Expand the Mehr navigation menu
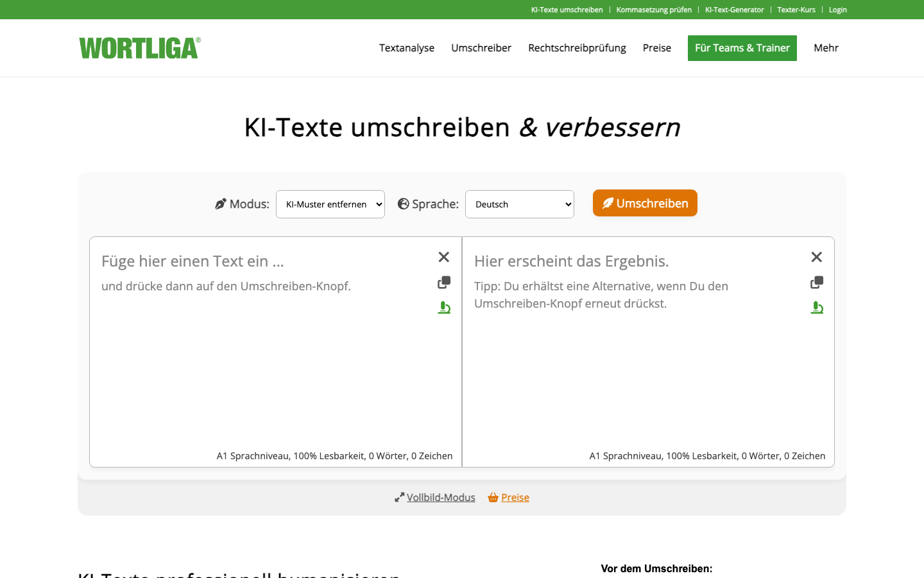The height and width of the screenshot is (578, 924). 826,48
